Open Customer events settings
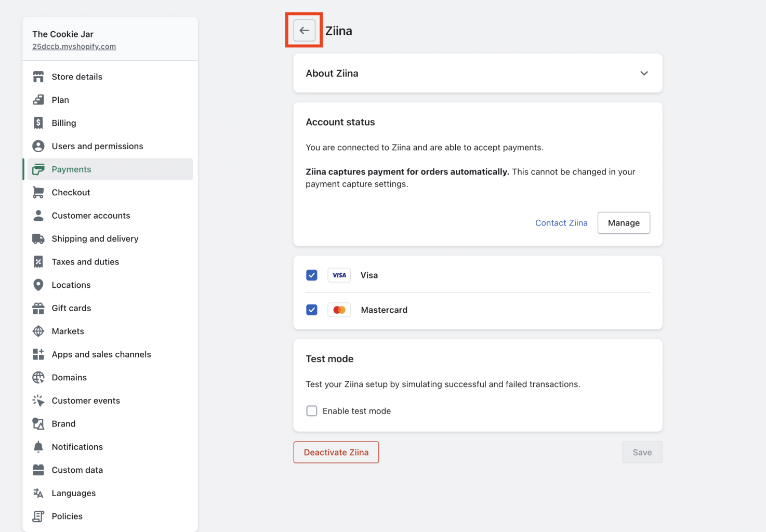 [x=110, y=401]
